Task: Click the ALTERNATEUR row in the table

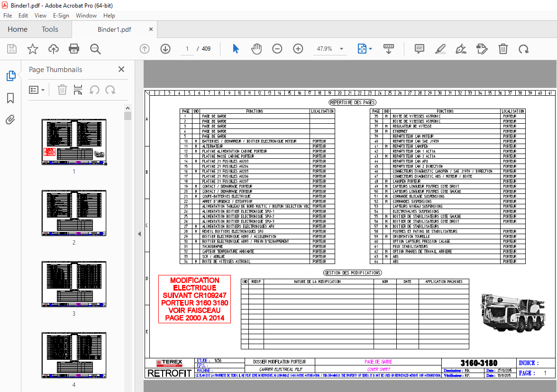Action: point(257,146)
